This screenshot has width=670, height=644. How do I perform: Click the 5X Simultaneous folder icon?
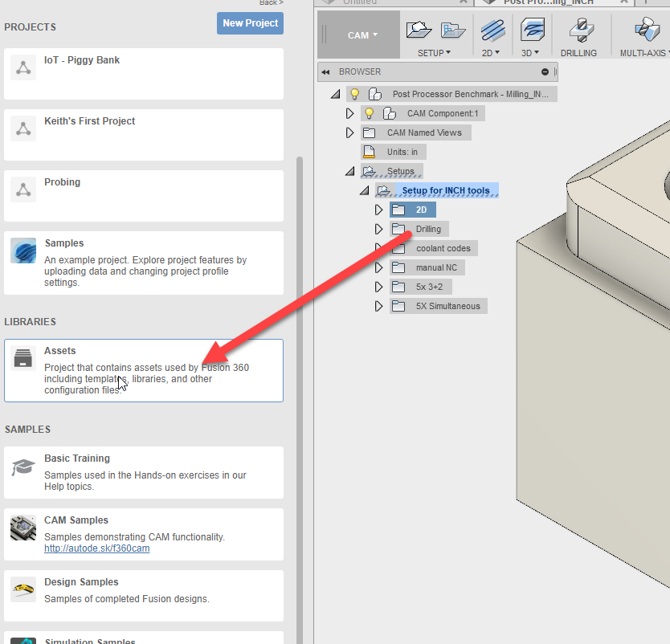tap(398, 306)
